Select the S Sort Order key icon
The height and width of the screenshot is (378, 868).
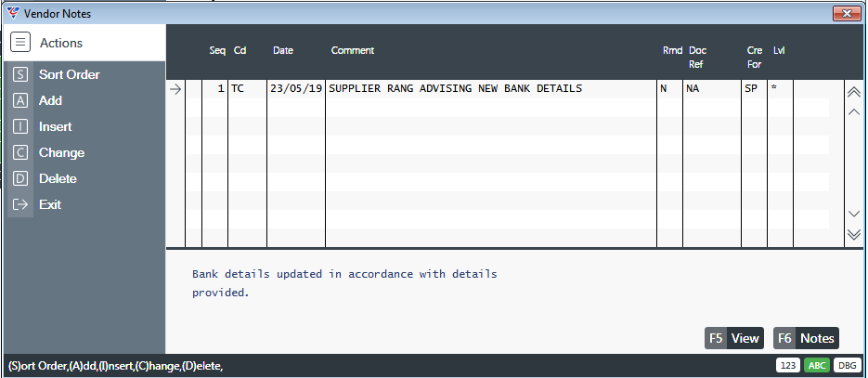coord(20,74)
